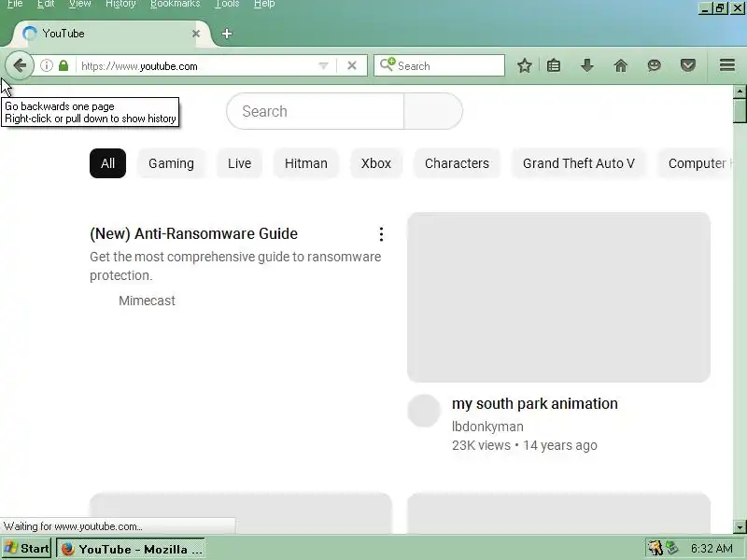Stop loading with the address bar X
The image size is (747, 560).
coord(352,65)
